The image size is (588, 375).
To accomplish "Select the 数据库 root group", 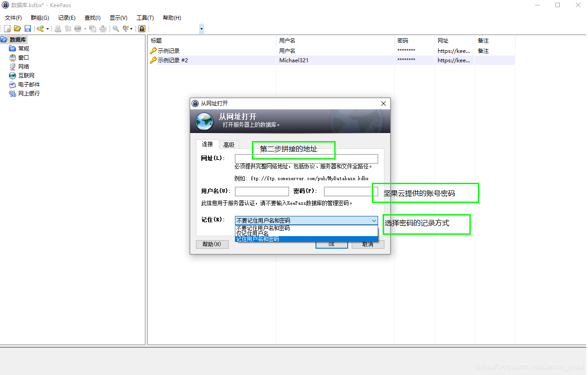I will [x=18, y=40].
